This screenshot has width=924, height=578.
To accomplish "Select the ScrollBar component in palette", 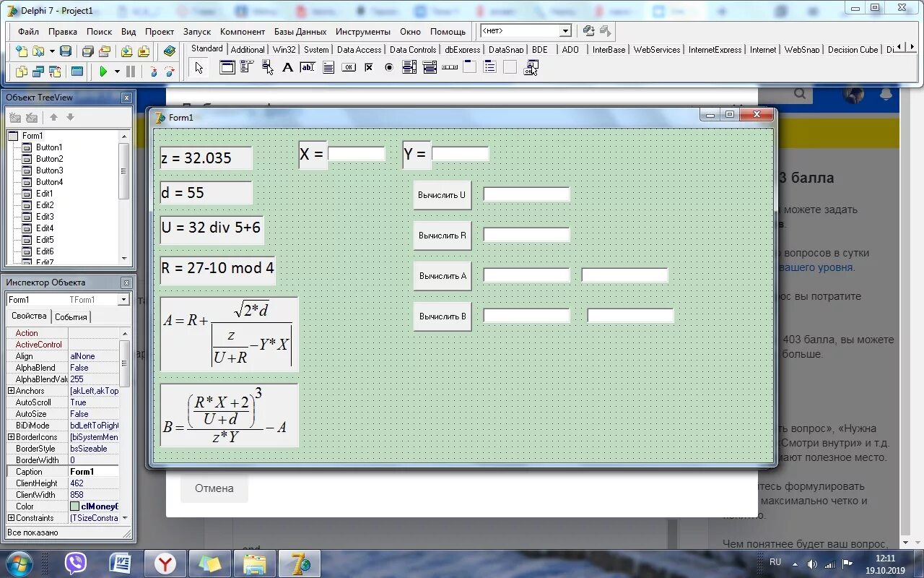I will [450, 67].
